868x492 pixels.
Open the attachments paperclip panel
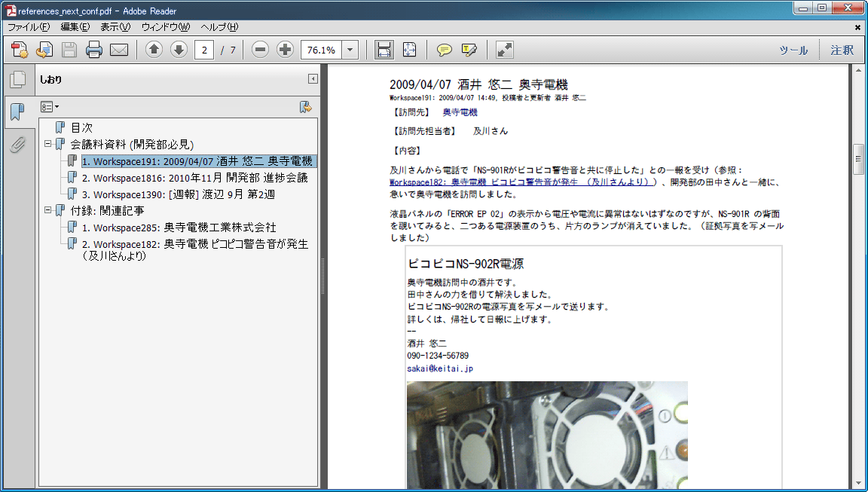click(x=18, y=145)
